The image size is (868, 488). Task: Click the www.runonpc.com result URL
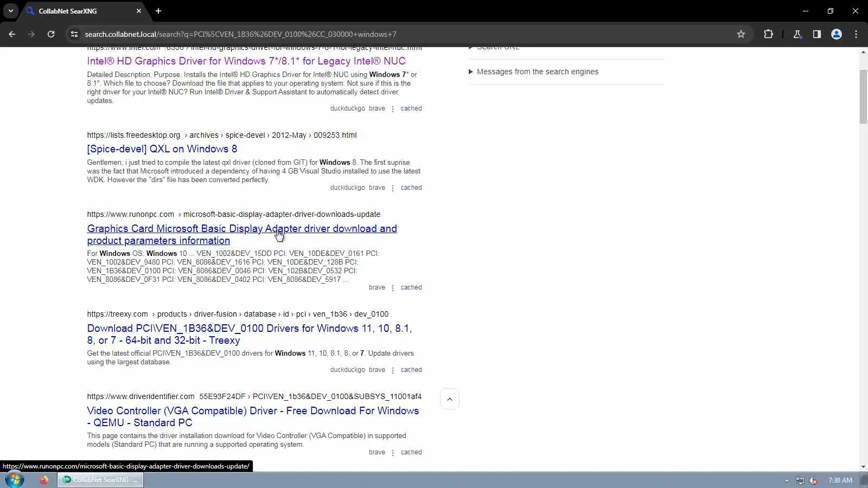click(x=234, y=214)
